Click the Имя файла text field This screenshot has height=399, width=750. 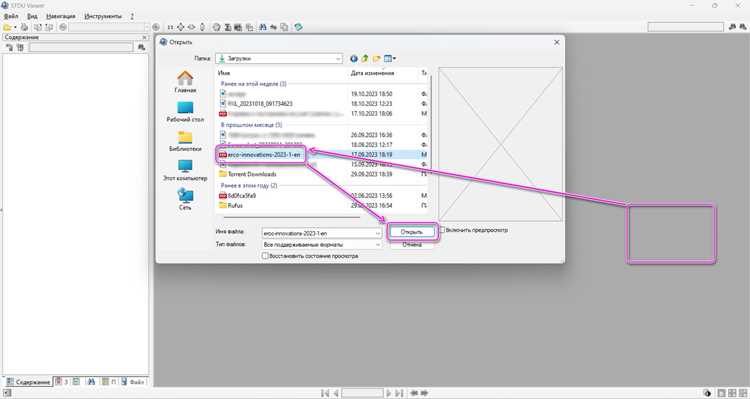pyautogui.click(x=318, y=233)
